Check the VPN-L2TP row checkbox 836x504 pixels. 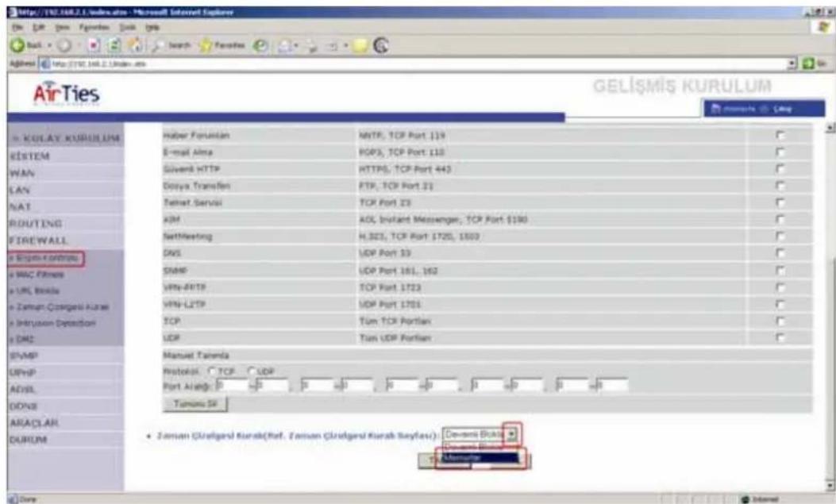pyautogui.click(x=780, y=304)
